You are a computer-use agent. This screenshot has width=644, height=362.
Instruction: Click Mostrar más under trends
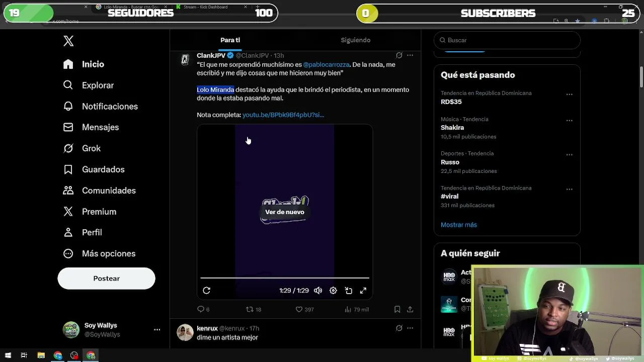tap(459, 225)
